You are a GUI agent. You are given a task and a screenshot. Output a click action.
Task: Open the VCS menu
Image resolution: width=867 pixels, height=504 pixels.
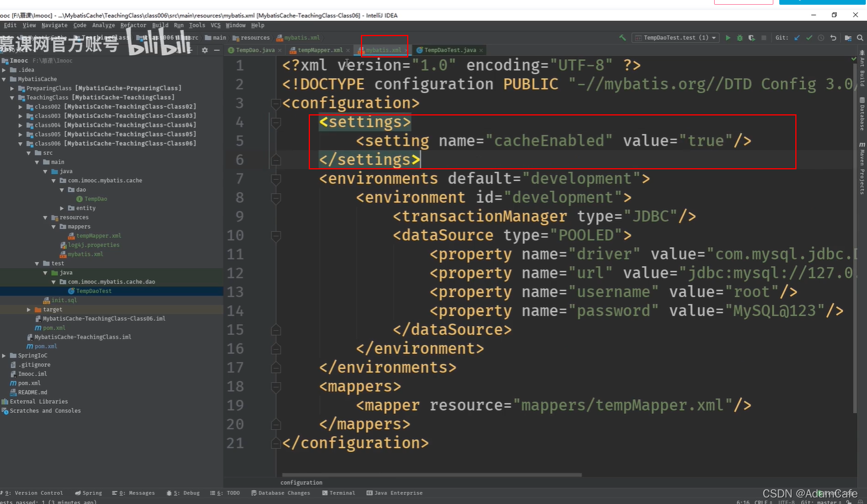(x=215, y=25)
